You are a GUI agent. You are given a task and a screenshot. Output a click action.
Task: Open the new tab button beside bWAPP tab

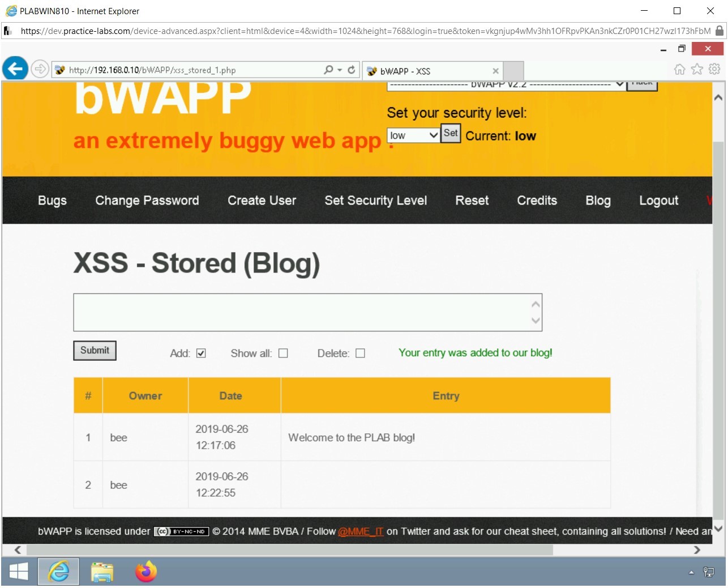click(513, 70)
